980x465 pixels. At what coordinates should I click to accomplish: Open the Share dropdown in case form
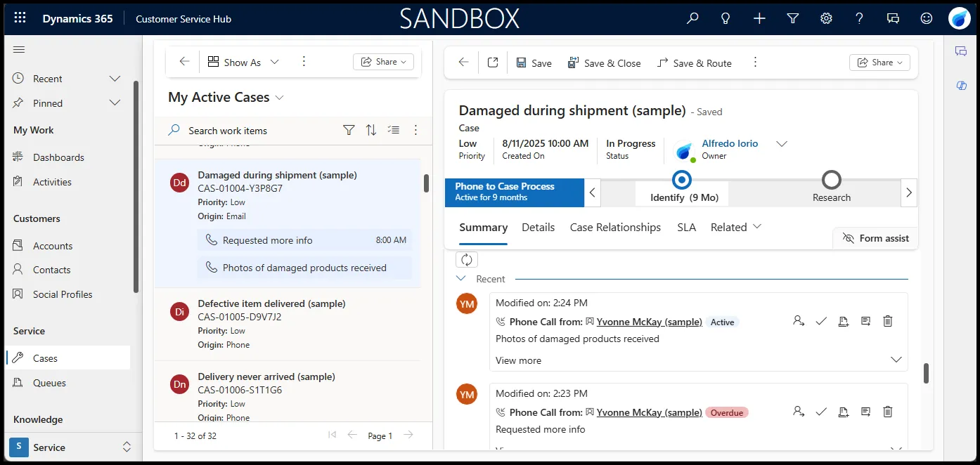[879, 63]
